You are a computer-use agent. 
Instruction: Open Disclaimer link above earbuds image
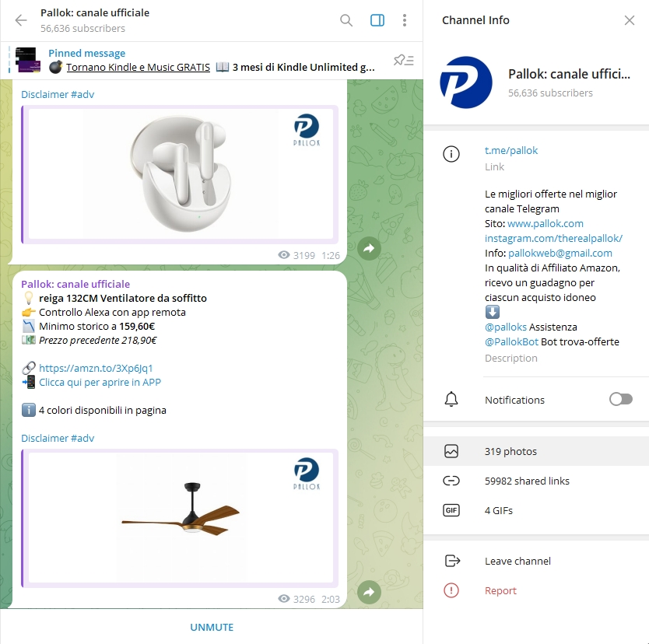point(44,94)
